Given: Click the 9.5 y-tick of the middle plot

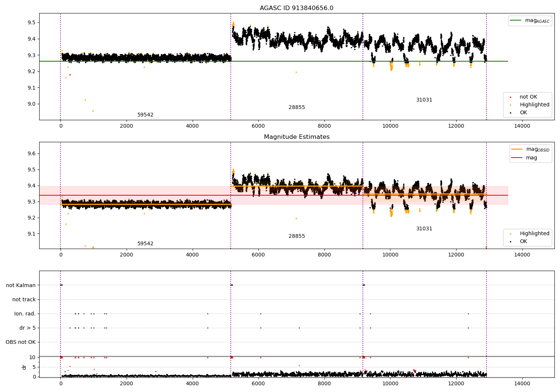Looking at the screenshot, I should click(31, 170).
